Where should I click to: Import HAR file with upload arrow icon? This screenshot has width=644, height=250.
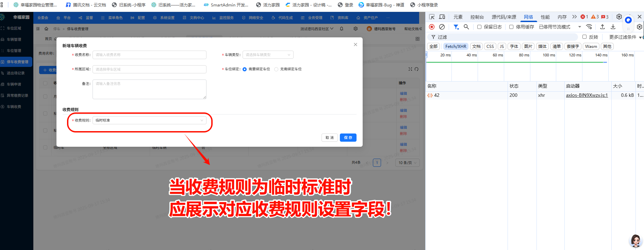click(x=602, y=27)
